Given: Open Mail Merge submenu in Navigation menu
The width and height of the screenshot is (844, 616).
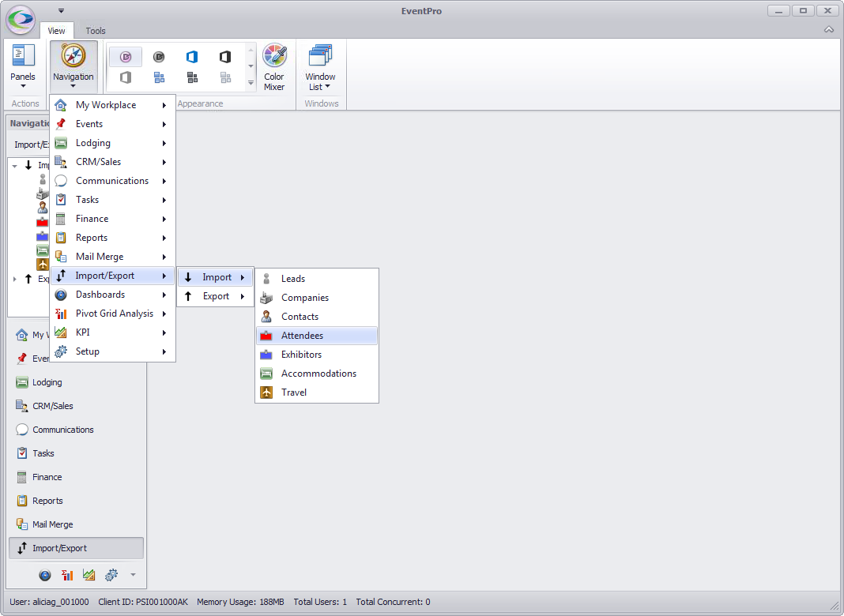Looking at the screenshot, I should click(x=113, y=257).
